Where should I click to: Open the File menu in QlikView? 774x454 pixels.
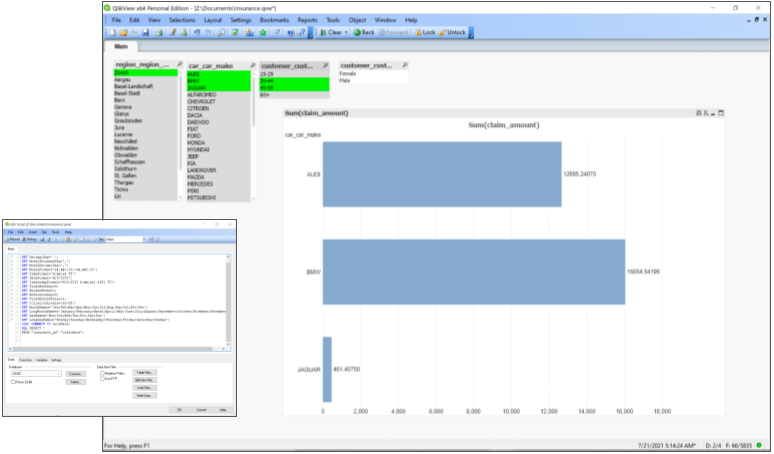116,20
